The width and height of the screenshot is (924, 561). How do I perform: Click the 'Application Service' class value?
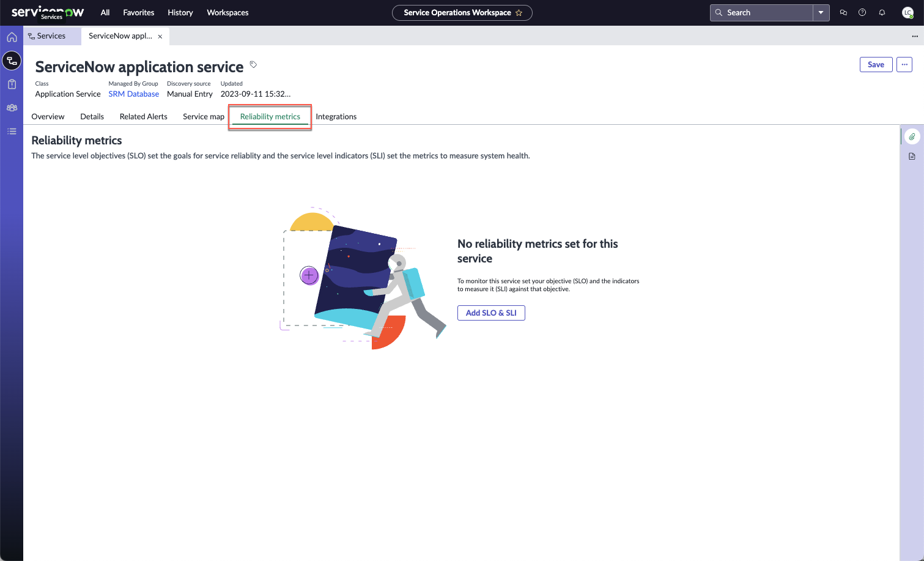click(x=68, y=94)
